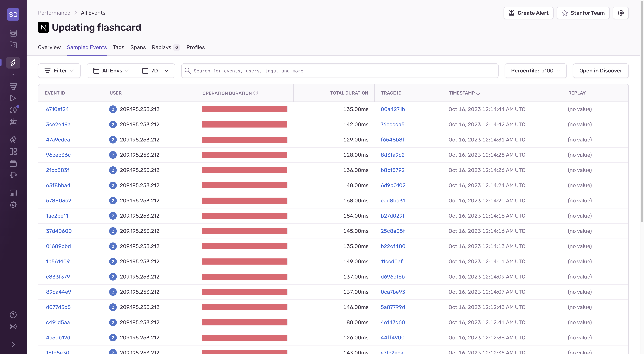Click the duration bar for event d077d5d5

[x=244, y=307]
